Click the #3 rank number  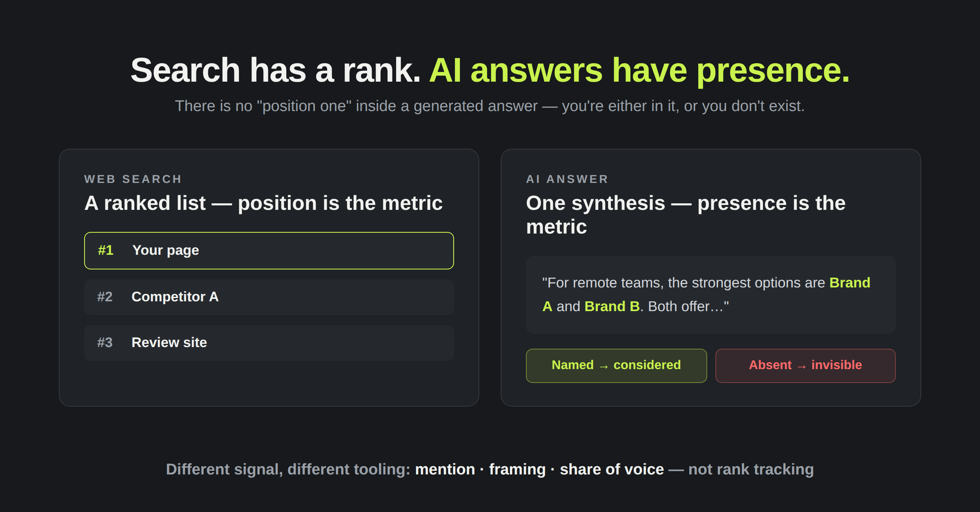click(105, 343)
